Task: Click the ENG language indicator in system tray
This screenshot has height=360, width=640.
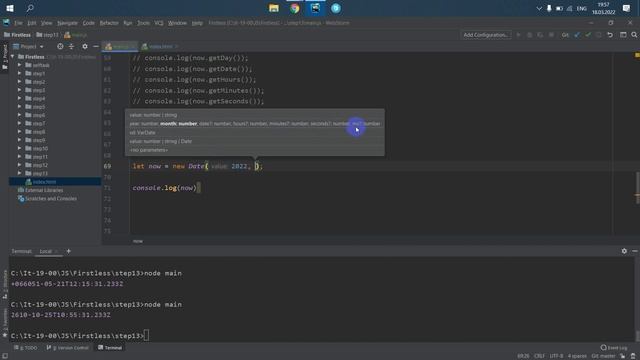Action: pyautogui.click(x=582, y=8)
